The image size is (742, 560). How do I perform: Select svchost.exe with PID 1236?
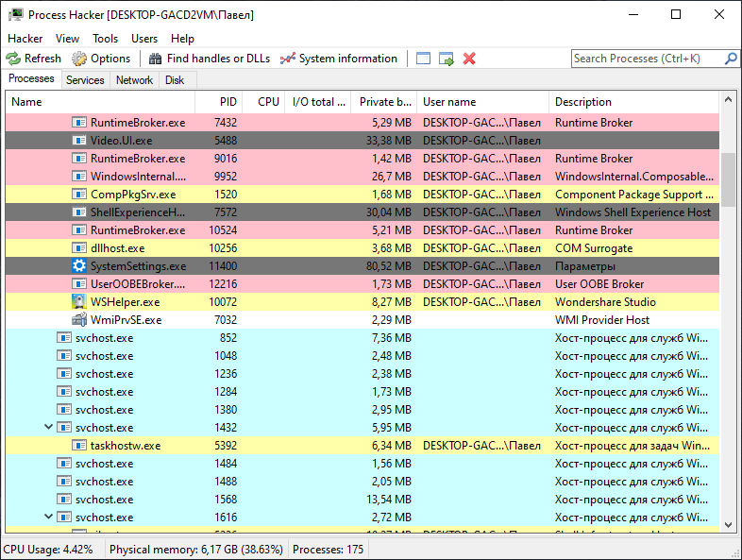(x=363, y=374)
